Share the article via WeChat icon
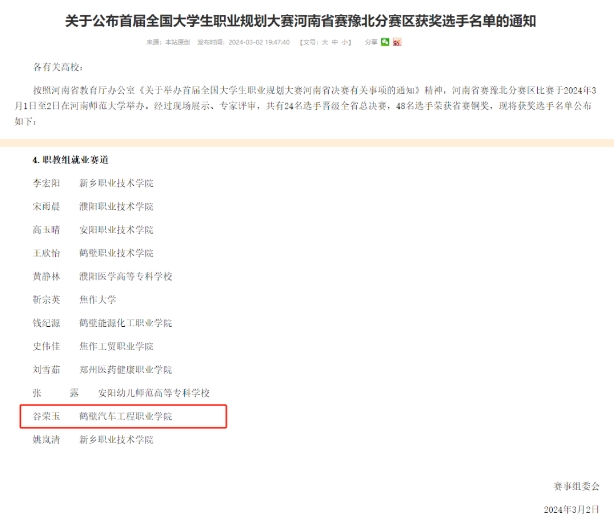 385,42
